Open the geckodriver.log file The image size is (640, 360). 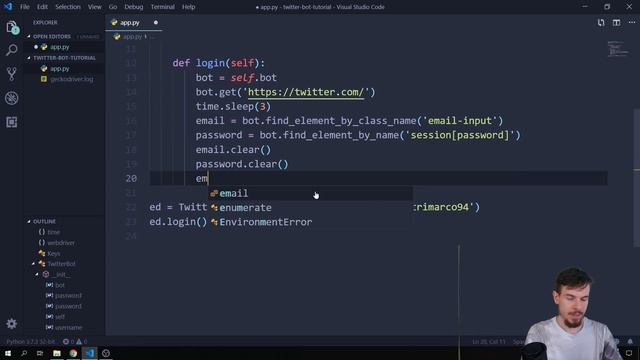tap(72, 79)
